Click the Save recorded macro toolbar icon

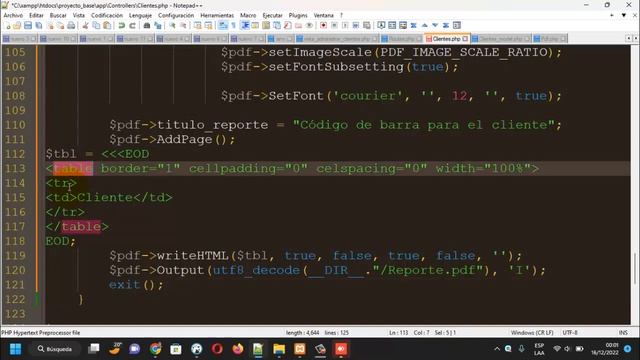[367, 26]
